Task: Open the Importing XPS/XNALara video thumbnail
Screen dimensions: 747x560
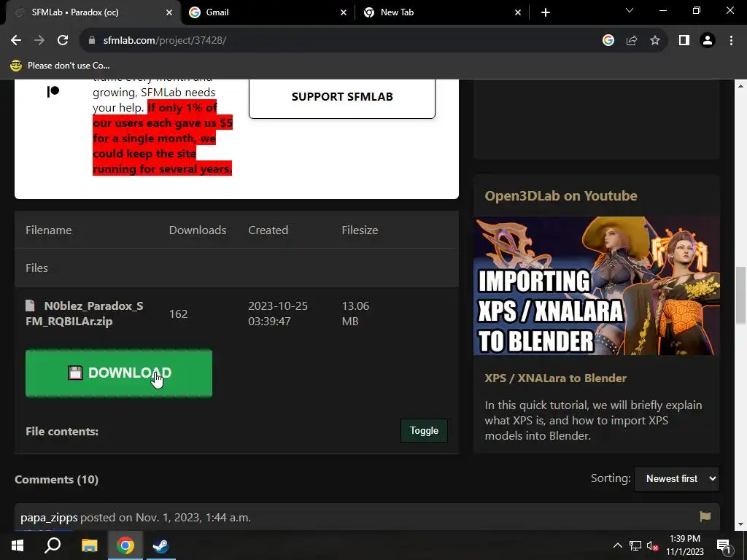Action: pos(597,286)
